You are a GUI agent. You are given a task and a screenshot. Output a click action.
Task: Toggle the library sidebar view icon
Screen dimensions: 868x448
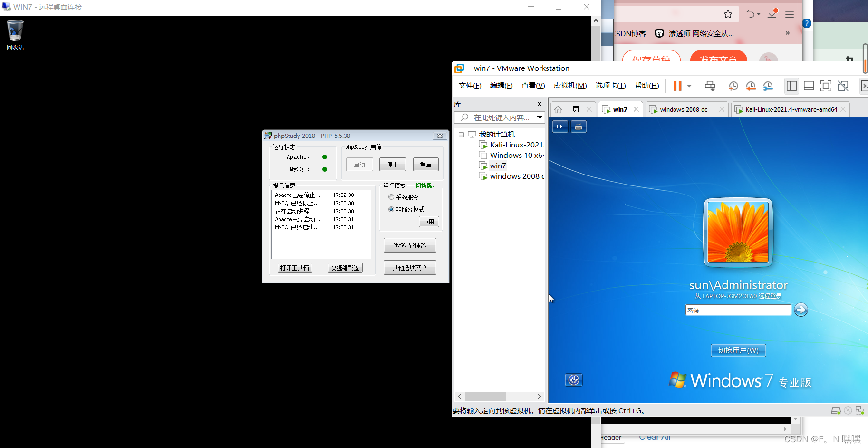(791, 86)
